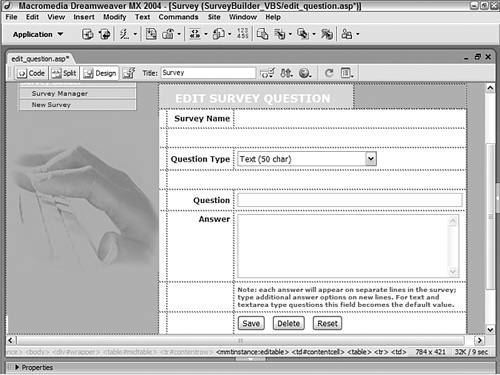The height and width of the screenshot is (375, 500).
Task: Expand the Go To Detail Page dropdown arrow
Action: point(230,34)
